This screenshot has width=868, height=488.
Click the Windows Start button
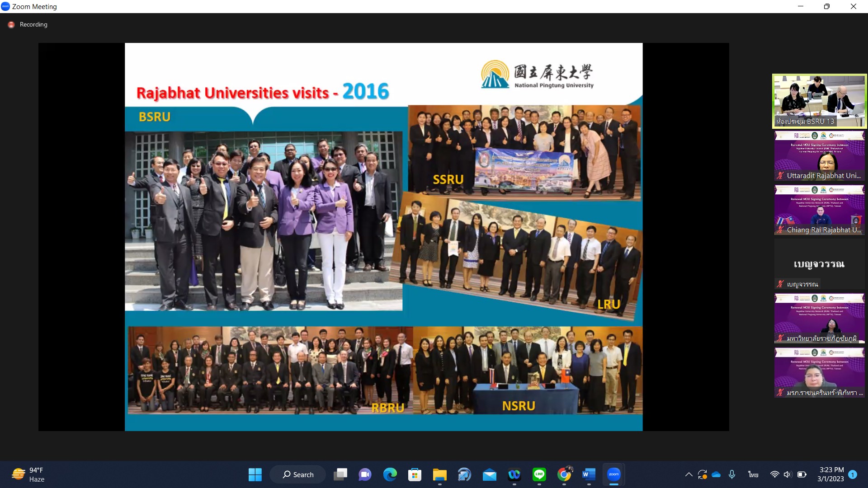pos(255,474)
